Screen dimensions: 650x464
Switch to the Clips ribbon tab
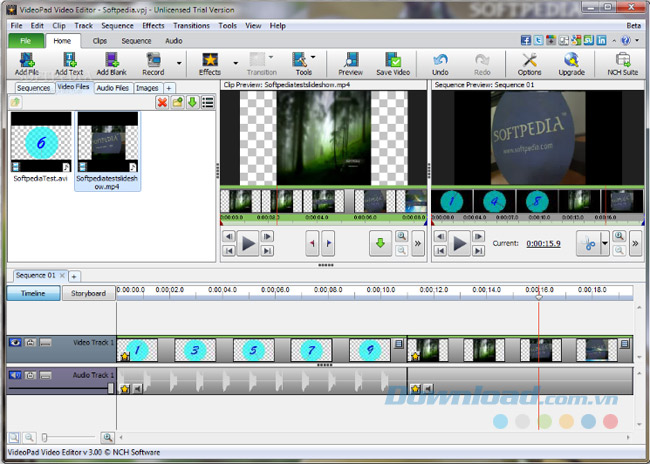pyautogui.click(x=99, y=41)
